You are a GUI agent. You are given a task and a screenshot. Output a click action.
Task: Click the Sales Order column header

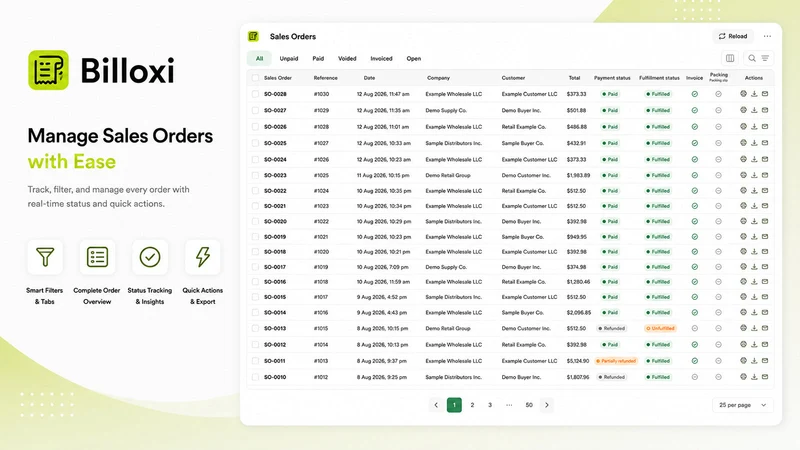click(278, 78)
